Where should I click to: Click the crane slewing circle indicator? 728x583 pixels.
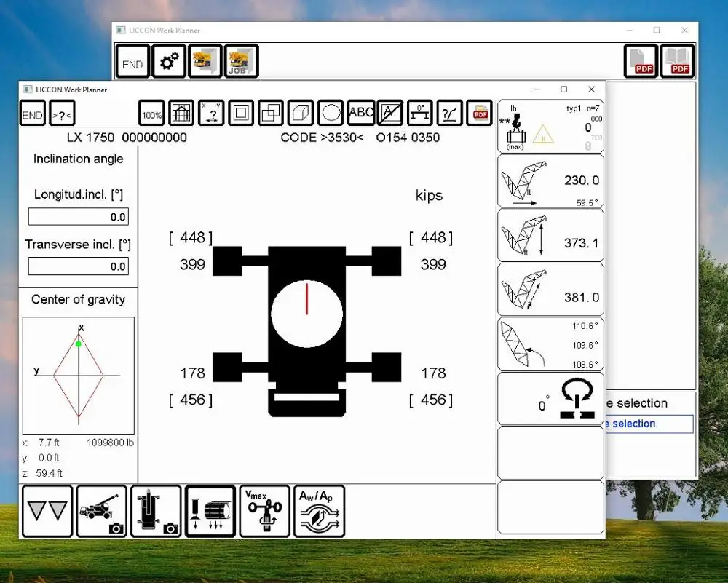pyautogui.click(x=307, y=314)
